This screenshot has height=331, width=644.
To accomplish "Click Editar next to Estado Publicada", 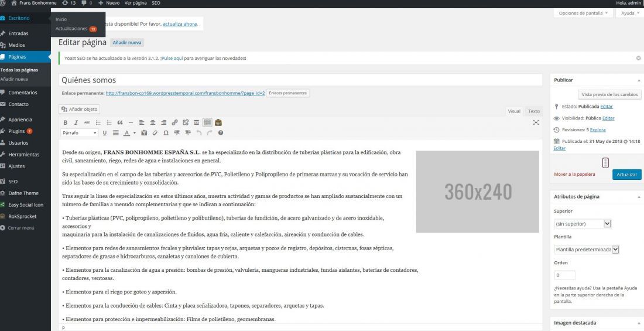I will [x=606, y=107].
